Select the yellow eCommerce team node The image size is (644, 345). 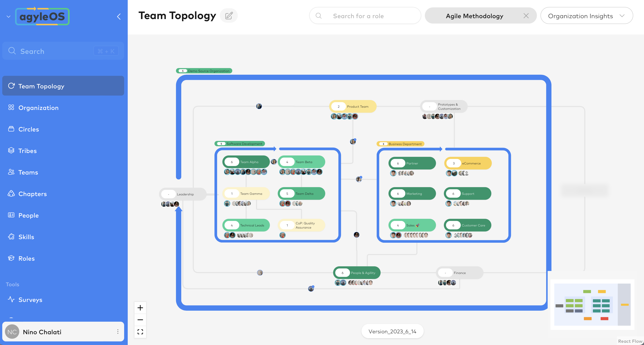[x=468, y=163]
